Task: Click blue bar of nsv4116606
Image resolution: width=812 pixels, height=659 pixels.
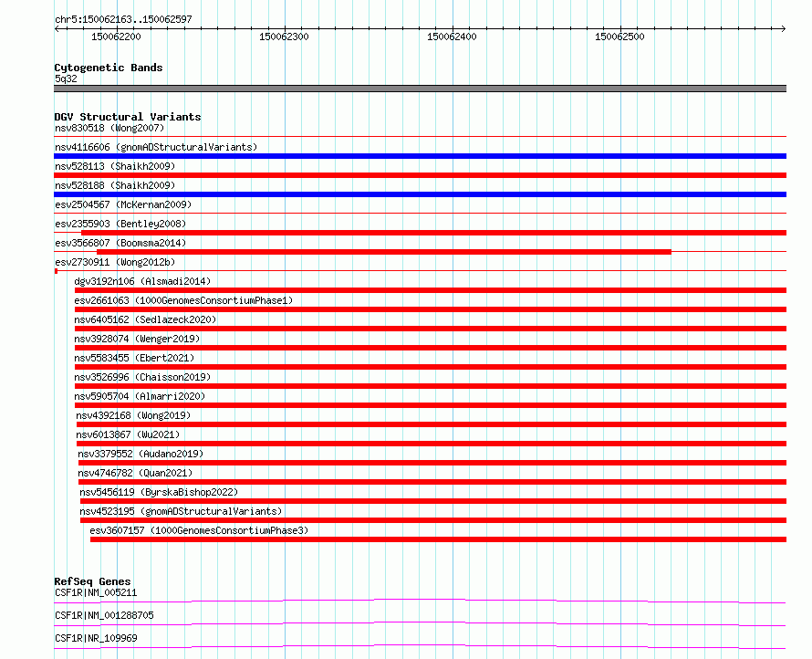Action: (x=420, y=156)
